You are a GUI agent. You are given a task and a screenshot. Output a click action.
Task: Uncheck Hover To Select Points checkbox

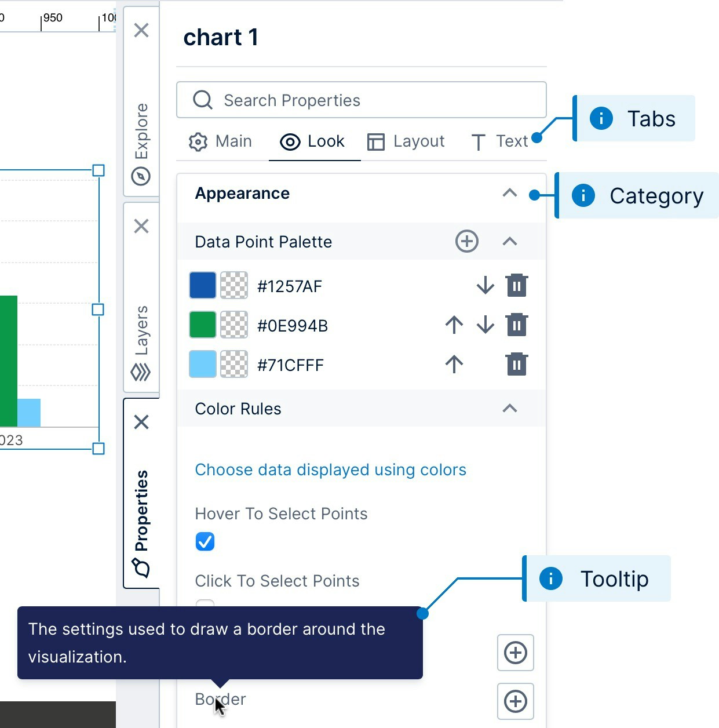205,541
